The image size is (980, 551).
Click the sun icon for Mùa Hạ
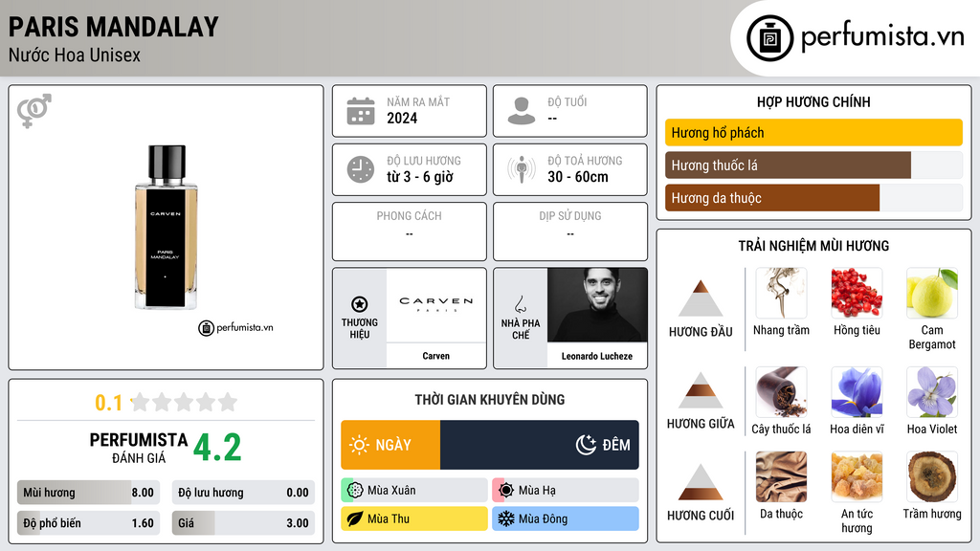[x=506, y=491]
